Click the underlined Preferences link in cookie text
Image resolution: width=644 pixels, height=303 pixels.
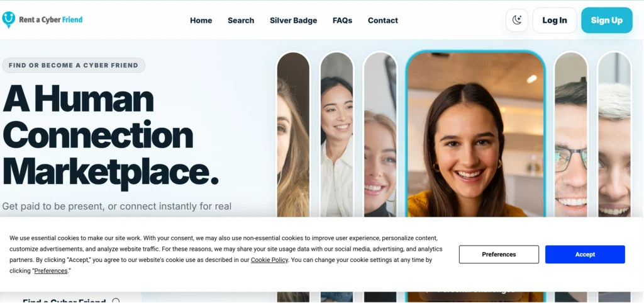(x=51, y=271)
